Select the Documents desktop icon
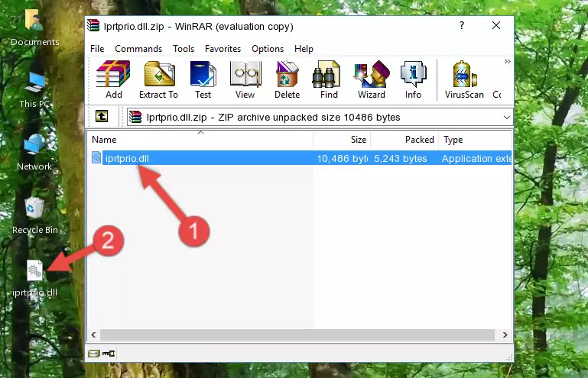 (34, 27)
